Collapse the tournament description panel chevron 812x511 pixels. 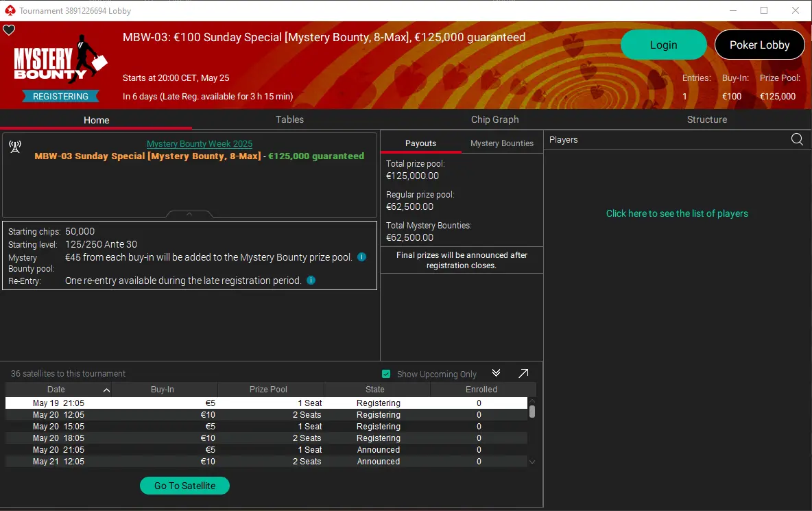pyautogui.click(x=189, y=214)
